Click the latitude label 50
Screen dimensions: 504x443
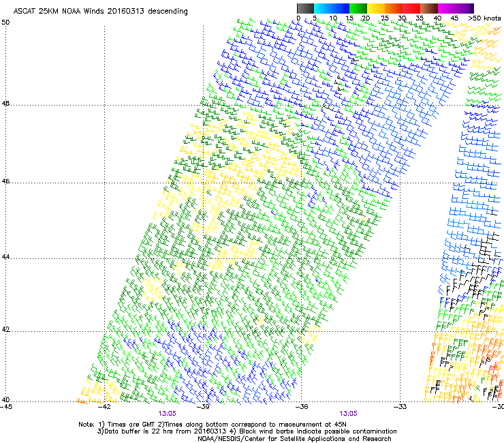(x=5, y=22)
